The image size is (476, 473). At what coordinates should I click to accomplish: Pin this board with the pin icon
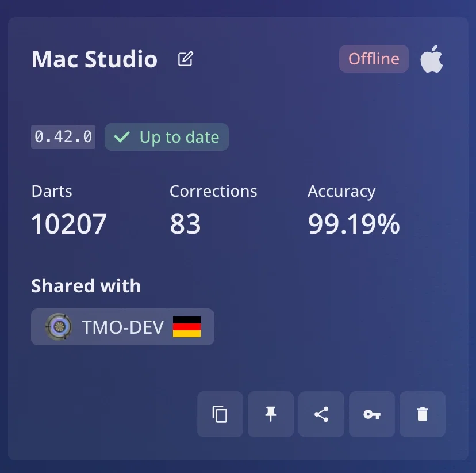(x=271, y=414)
